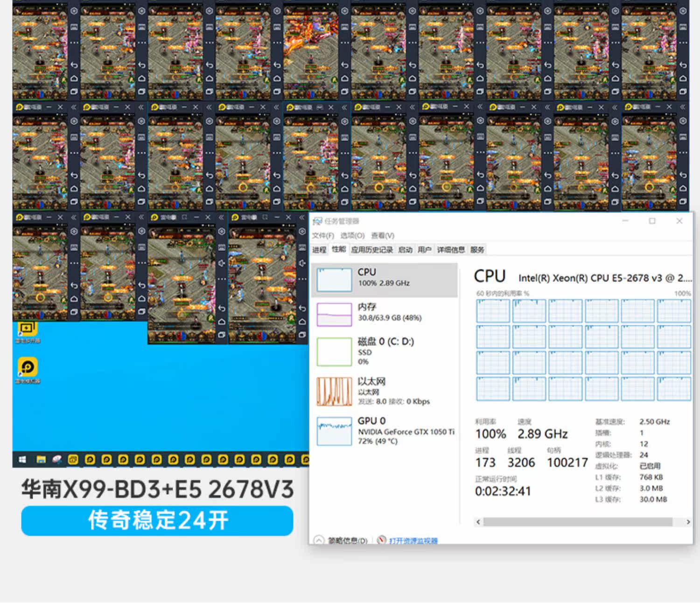Switch to the 用户 tab
700x603 pixels.
(x=424, y=250)
